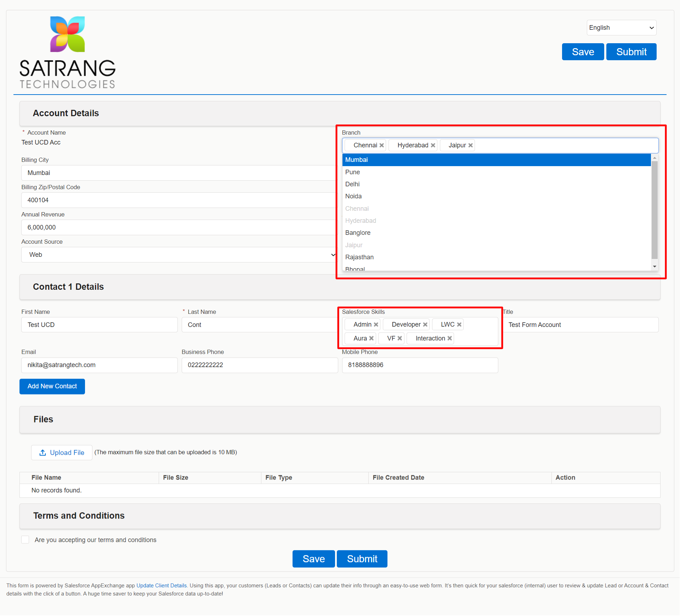Remove the Jaipur branch tag
The image size is (680, 616).
coord(470,145)
